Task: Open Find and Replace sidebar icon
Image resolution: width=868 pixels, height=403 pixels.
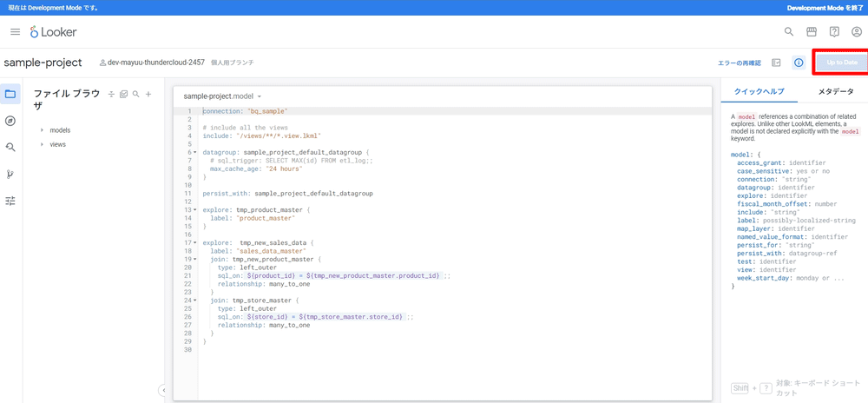Action: (10, 148)
